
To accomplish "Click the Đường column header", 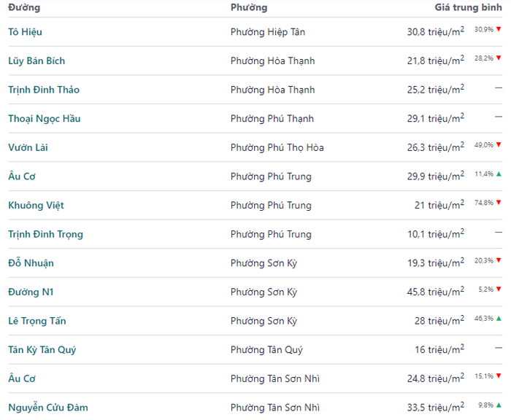I will pos(24,7).
